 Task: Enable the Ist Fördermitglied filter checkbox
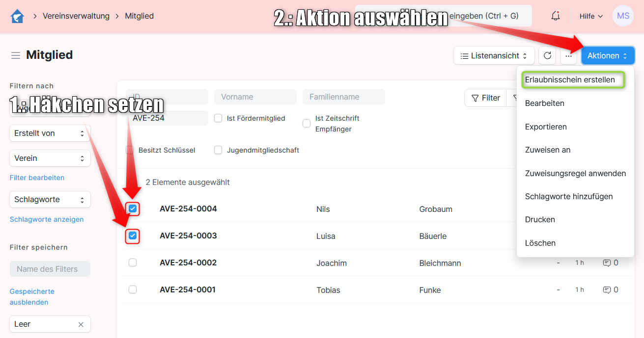coord(219,118)
